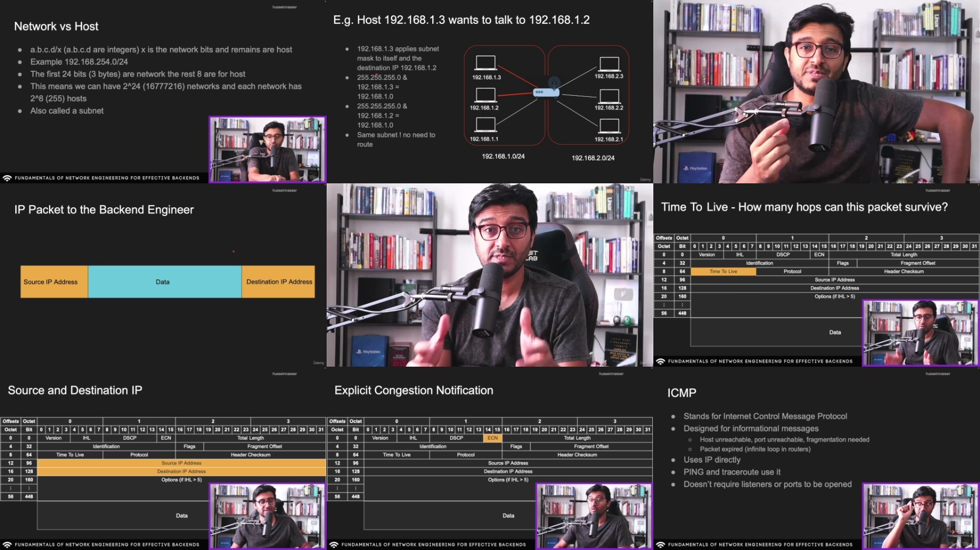Screen dimensions: 980x550
Task: Click the full-frame presenter video at top right
Action: point(817,91)
